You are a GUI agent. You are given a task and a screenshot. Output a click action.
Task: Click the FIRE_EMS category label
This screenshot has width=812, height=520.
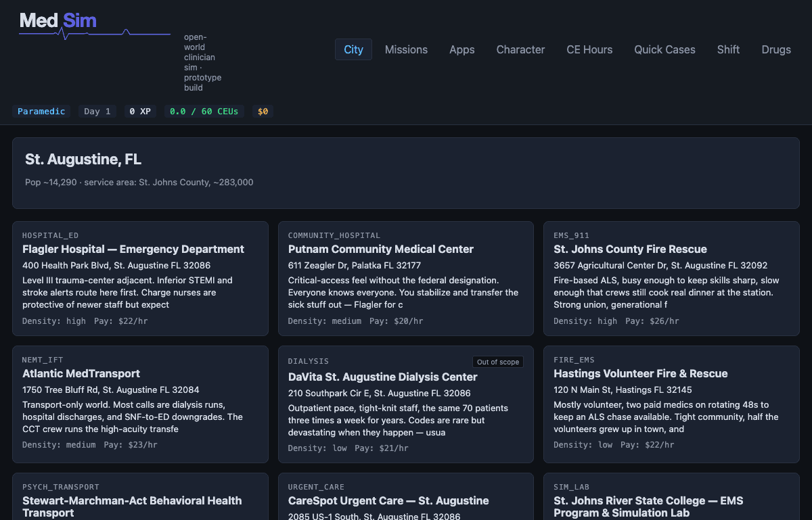coord(574,360)
